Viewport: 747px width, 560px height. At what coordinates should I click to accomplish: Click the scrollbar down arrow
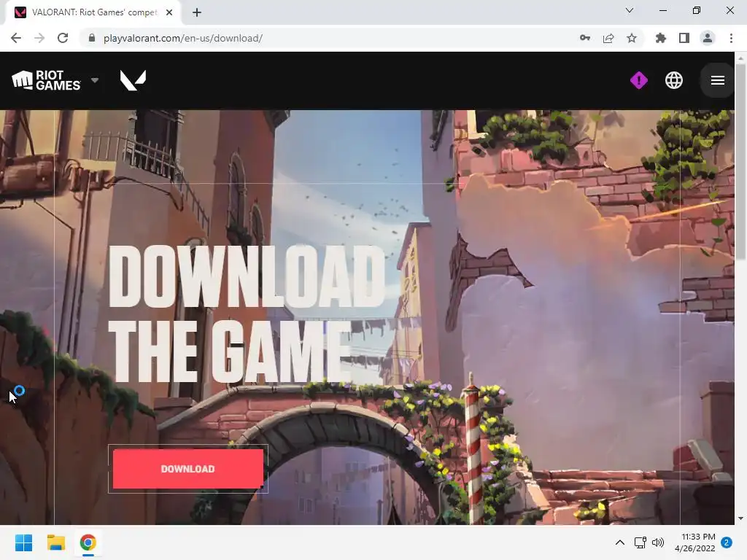(740, 518)
